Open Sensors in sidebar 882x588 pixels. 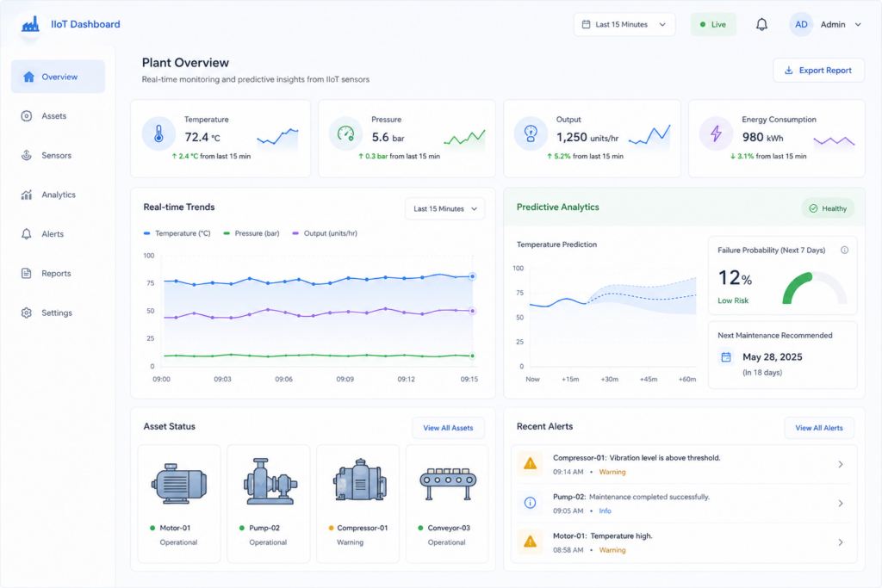[58, 155]
